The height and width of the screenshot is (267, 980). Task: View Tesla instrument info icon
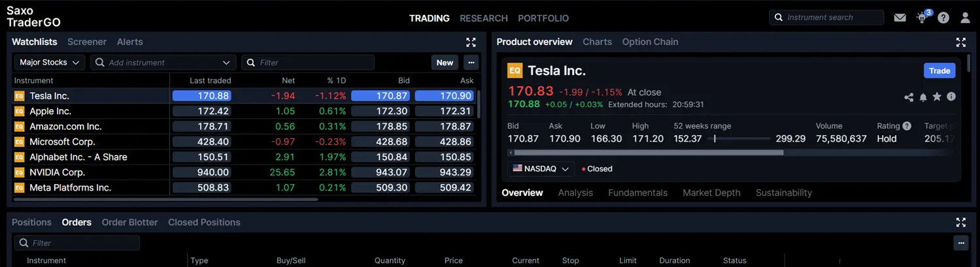(x=951, y=97)
